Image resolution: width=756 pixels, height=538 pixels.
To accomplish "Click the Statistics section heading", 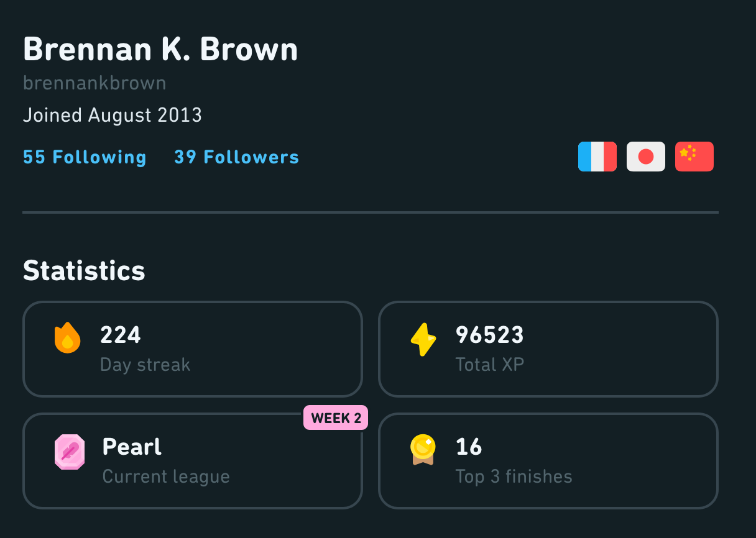I will coord(84,271).
